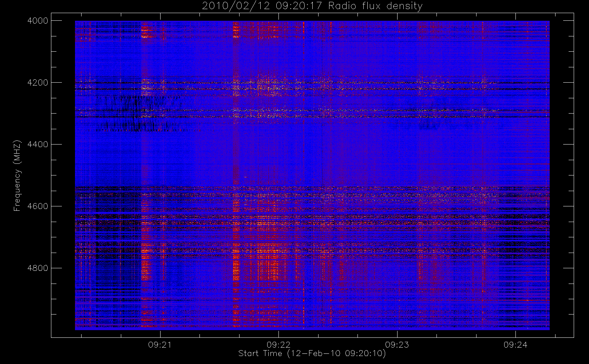Click the 4000 frequency tick label
589x364 pixels.
(38, 21)
